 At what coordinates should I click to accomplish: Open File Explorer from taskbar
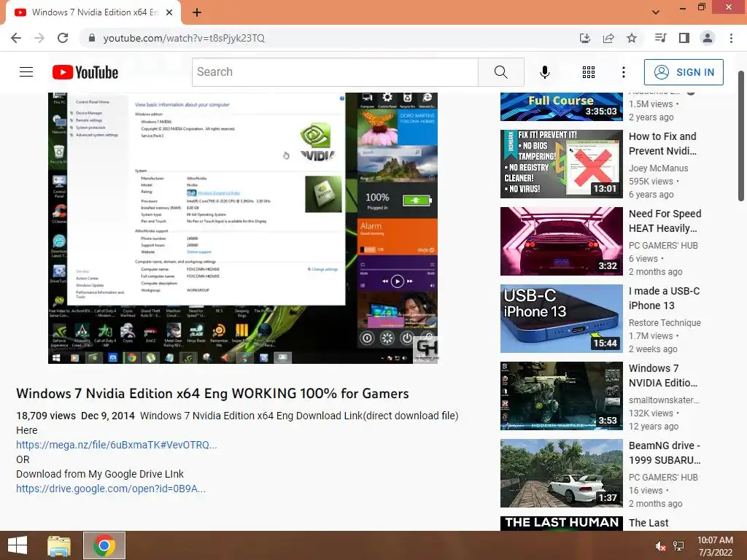tap(59, 545)
